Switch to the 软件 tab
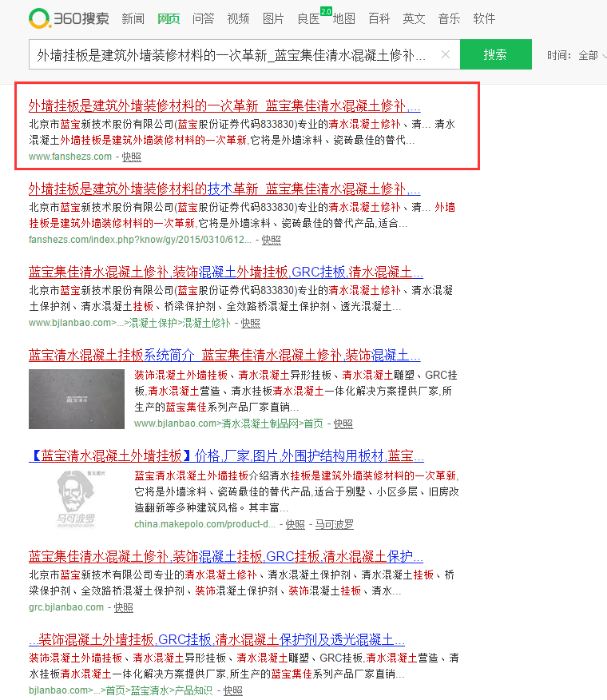This screenshot has width=607, height=700. pyautogui.click(x=484, y=18)
